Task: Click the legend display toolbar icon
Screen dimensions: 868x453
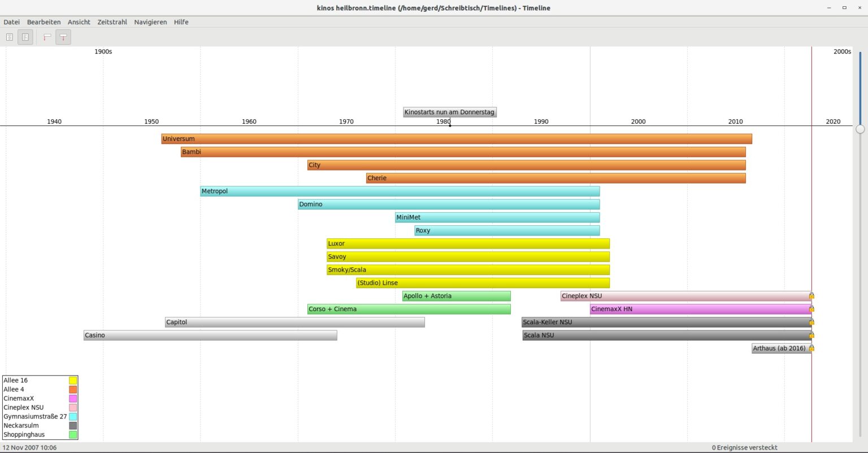Action: coord(25,37)
